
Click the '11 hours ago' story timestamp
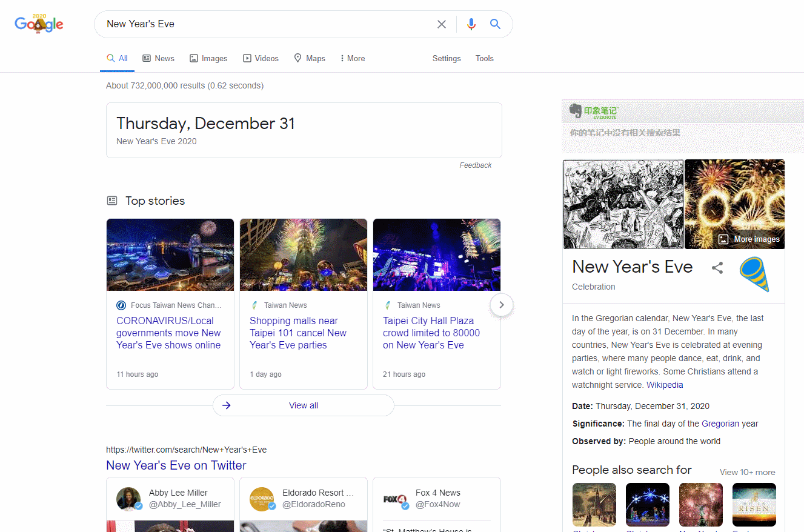tap(138, 374)
